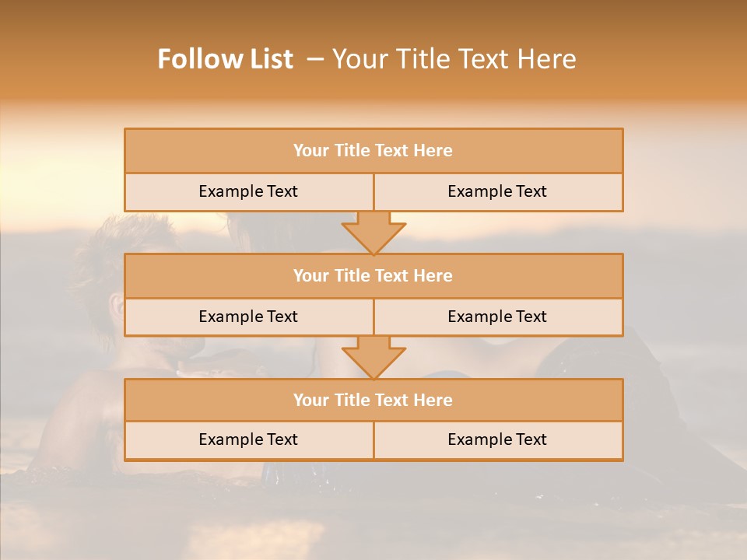Select the down arrow below the first block

click(373, 232)
